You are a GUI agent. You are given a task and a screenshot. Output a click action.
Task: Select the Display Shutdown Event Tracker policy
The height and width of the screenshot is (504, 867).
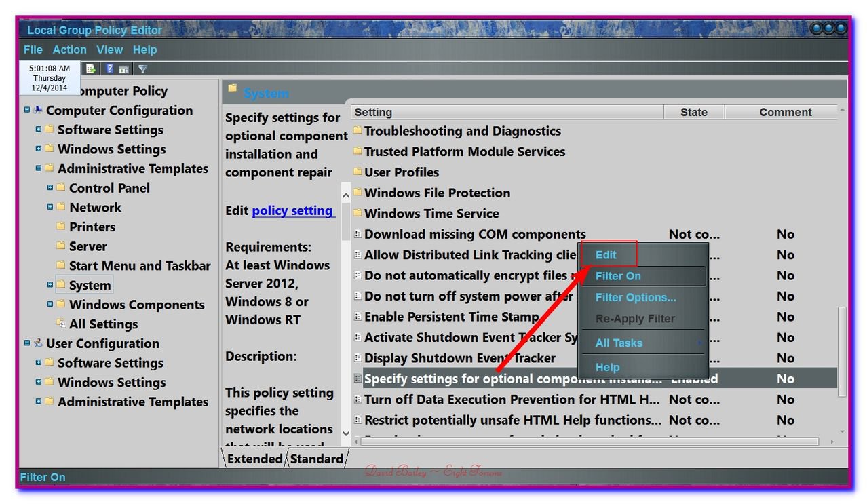pos(459,358)
